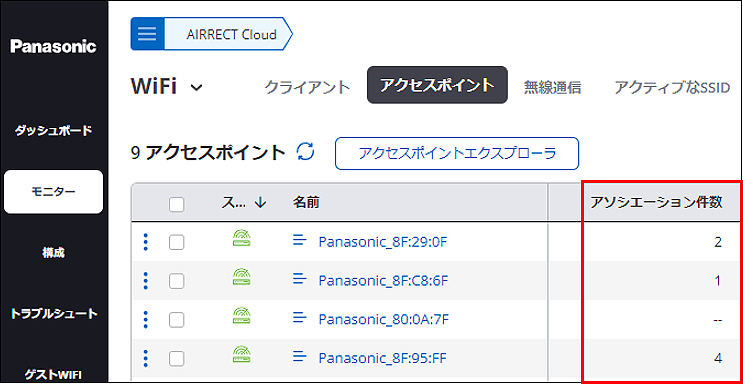This screenshot has width=743, height=384.
Task: Click the 9 アクセスポイント heading
Action: pyautogui.click(x=208, y=153)
